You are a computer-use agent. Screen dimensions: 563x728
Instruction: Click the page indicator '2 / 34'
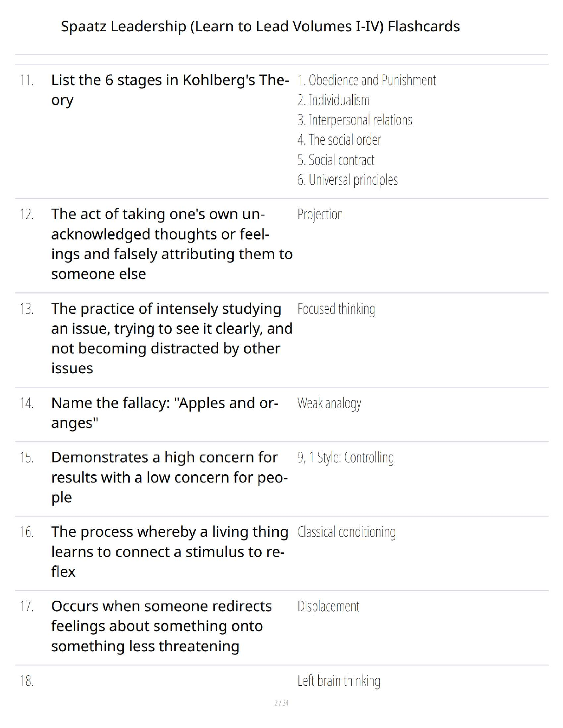pyautogui.click(x=281, y=703)
